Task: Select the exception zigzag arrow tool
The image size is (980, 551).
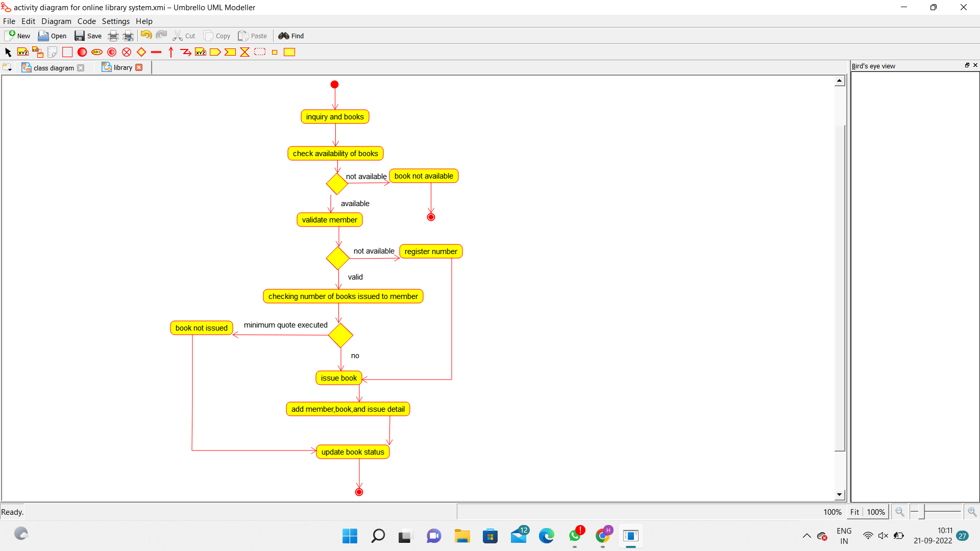Action: pyautogui.click(x=186, y=52)
